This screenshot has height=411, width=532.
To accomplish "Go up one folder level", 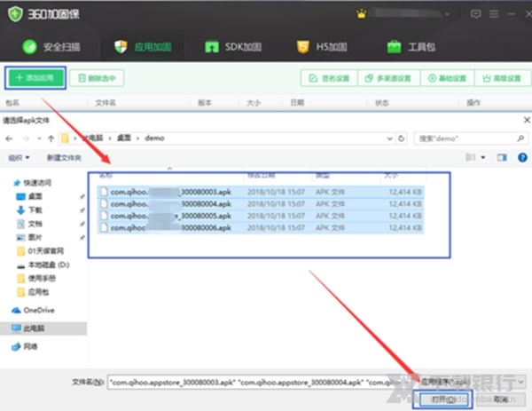I will point(51,138).
